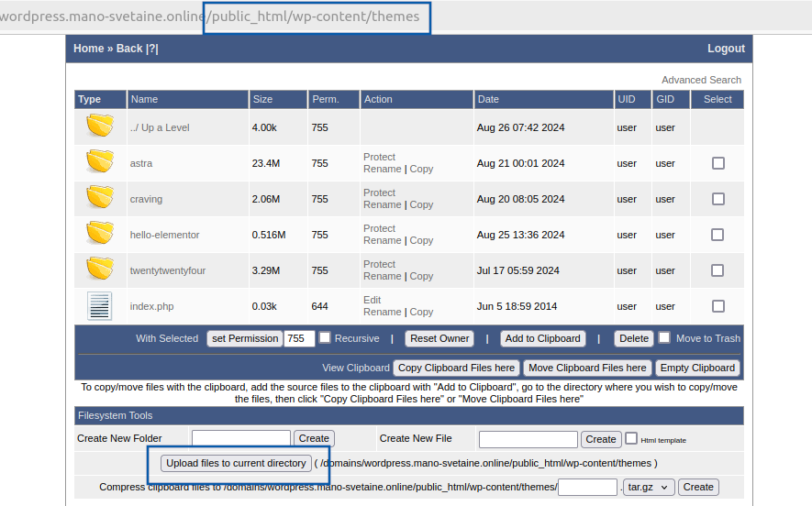Open the |?| help link
This screenshot has width=812, height=506.
pos(152,49)
